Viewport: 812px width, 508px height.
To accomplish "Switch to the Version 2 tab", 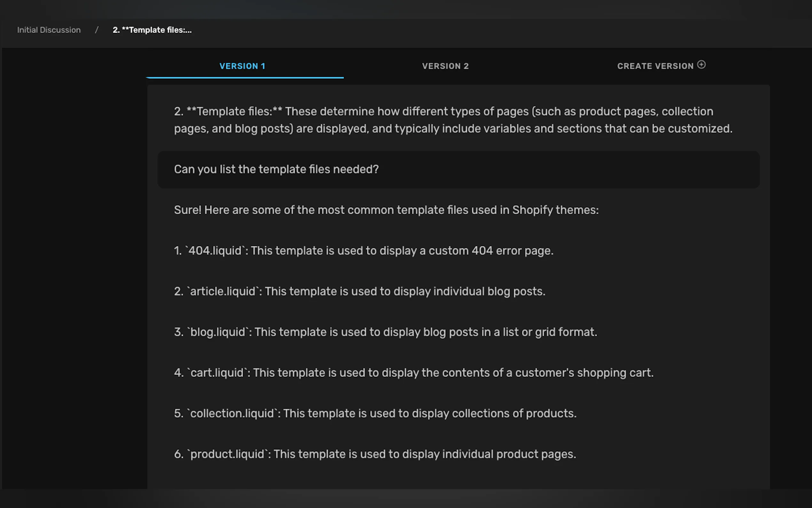I will point(445,66).
